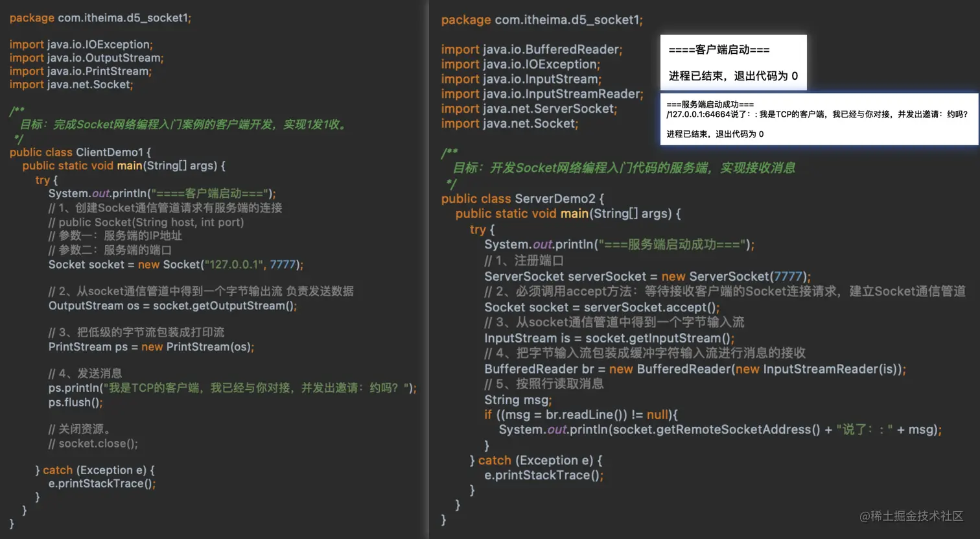Select 'import java.net.ServerSocket;' line
Image resolution: width=980 pixels, height=539 pixels.
pyautogui.click(x=529, y=109)
